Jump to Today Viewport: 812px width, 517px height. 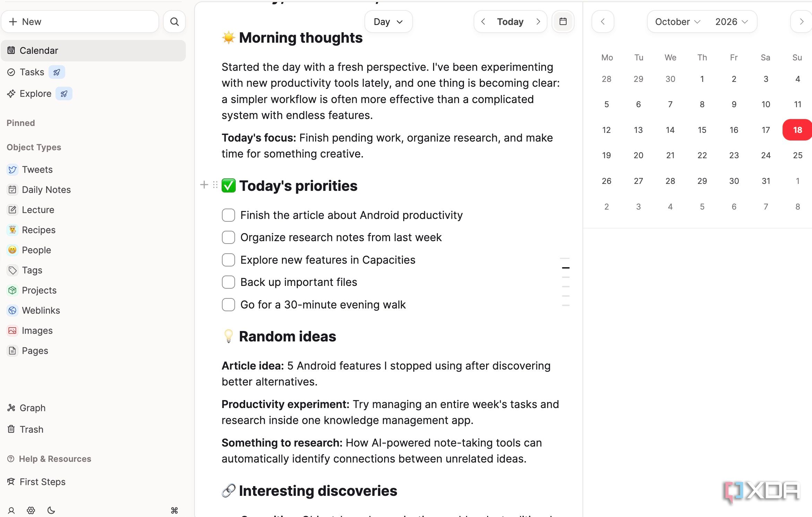[x=510, y=22]
